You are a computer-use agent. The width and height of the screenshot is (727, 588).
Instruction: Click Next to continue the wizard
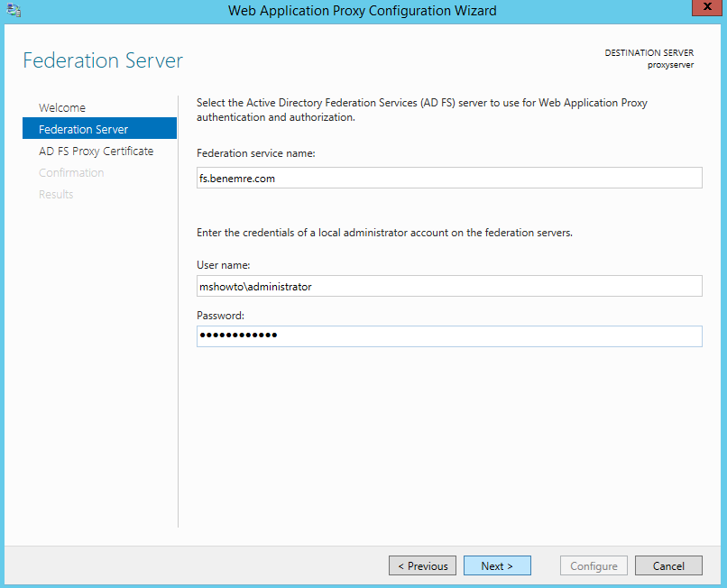[497, 565]
